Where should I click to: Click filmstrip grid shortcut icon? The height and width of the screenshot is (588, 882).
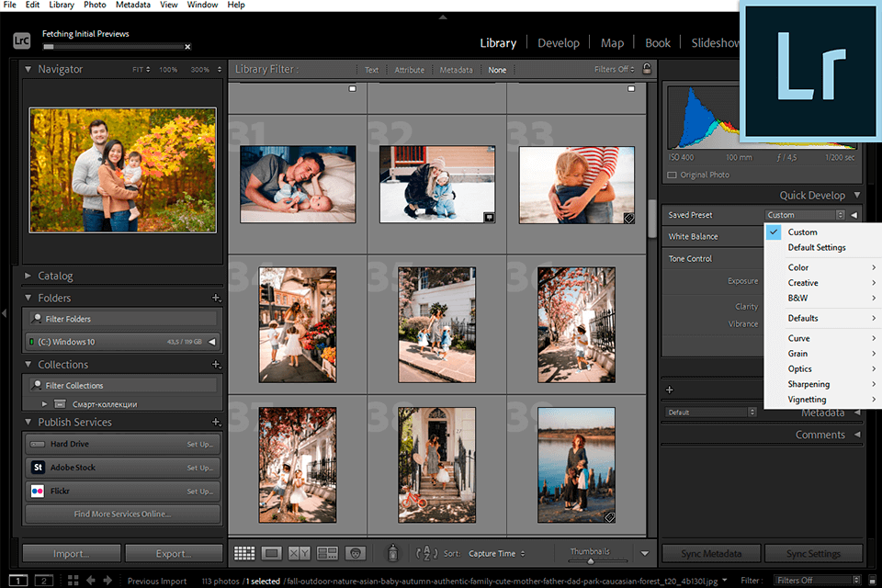(x=73, y=580)
